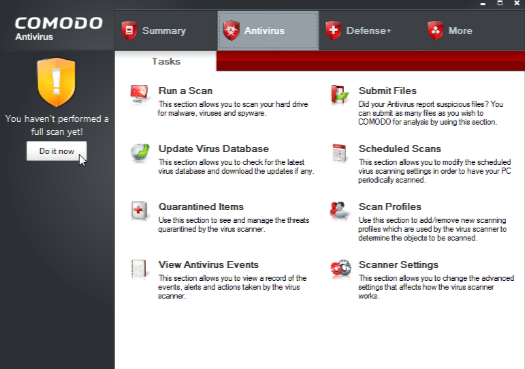Click the yellow warning shield icon
The image size is (525, 369).
[x=56, y=82]
